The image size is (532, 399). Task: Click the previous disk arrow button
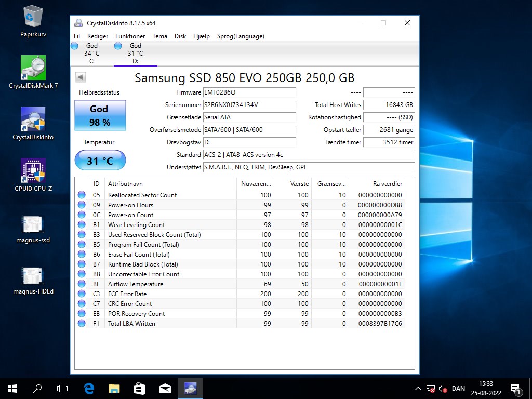(81, 77)
